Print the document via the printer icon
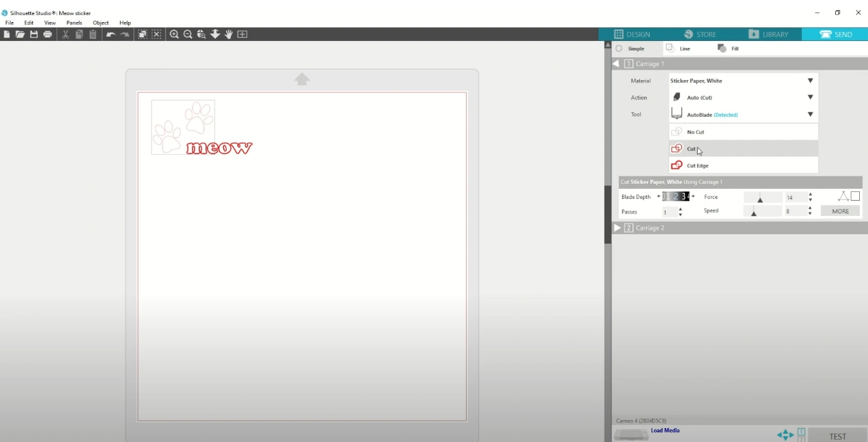Image resolution: width=868 pixels, height=442 pixels. [47, 34]
